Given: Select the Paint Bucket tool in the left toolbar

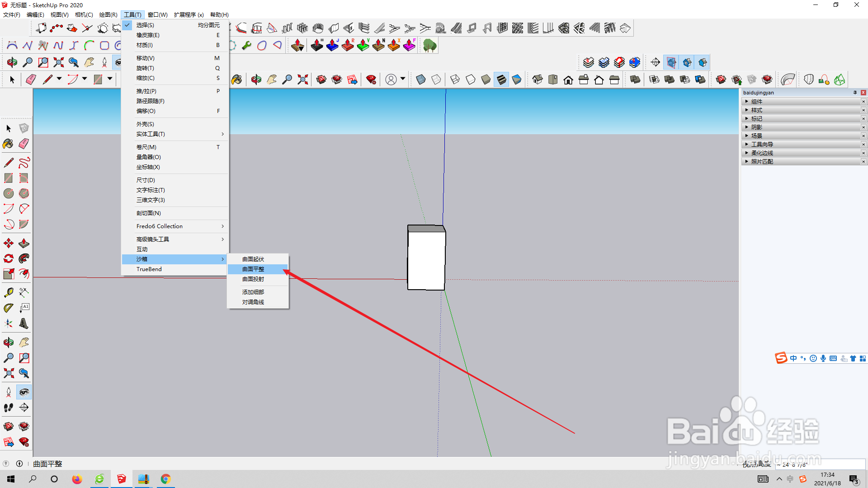Looking at the screenshot, I should [8, 144].
